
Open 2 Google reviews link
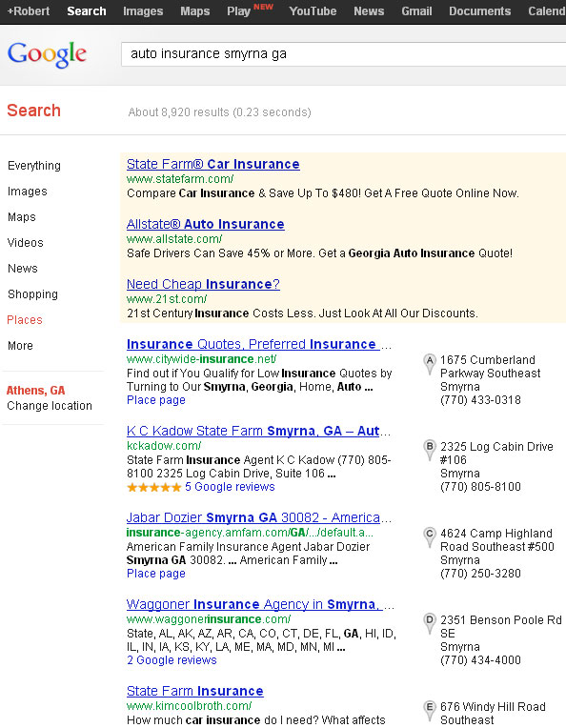[172, 660]
